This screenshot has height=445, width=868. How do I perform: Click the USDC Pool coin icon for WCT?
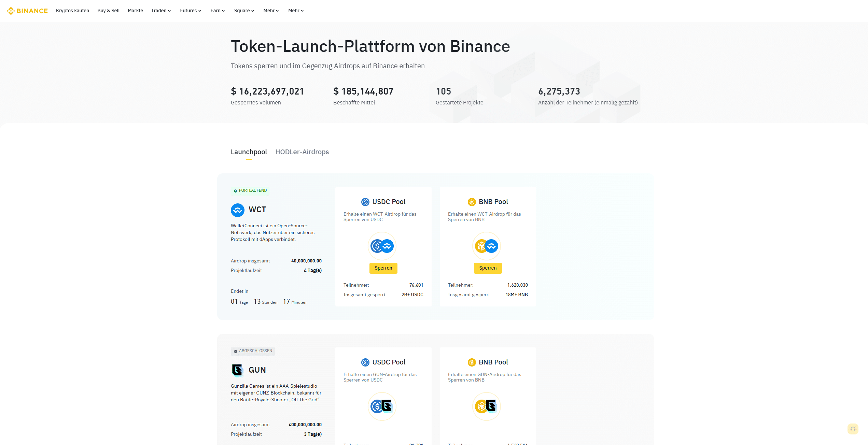(365, 202)
